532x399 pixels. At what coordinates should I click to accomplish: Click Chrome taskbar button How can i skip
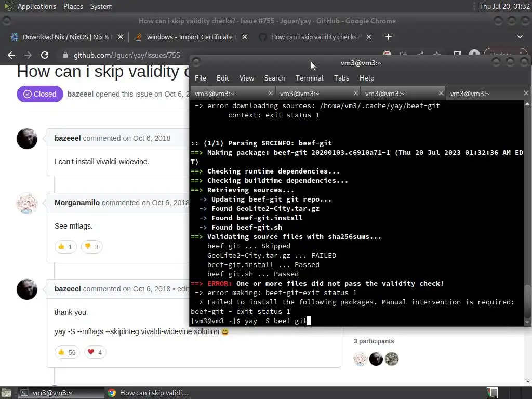coord(148,393)
